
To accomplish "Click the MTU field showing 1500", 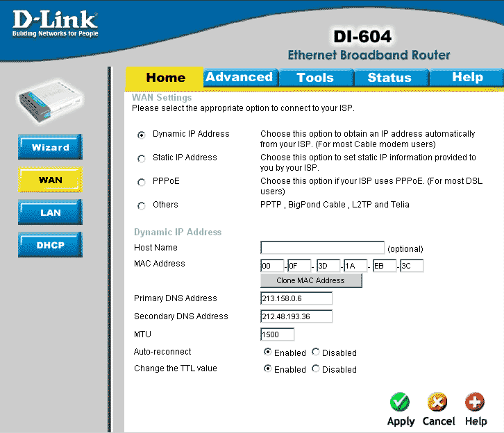I will point(278,334).
